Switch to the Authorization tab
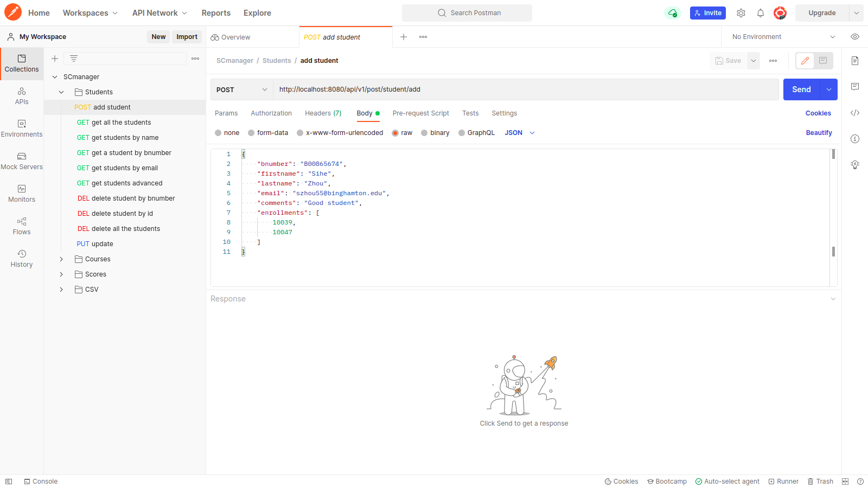The height and width of the screenshot is (488, 868). pos(271,113)
